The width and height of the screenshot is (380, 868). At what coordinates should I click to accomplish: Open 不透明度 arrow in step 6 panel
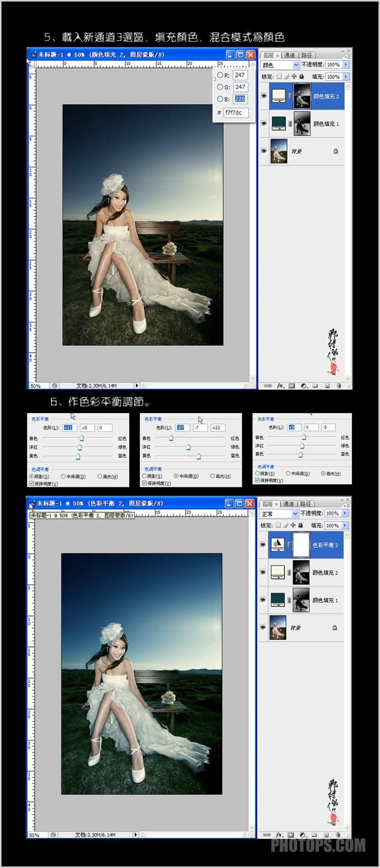click(x=345, y=513)
